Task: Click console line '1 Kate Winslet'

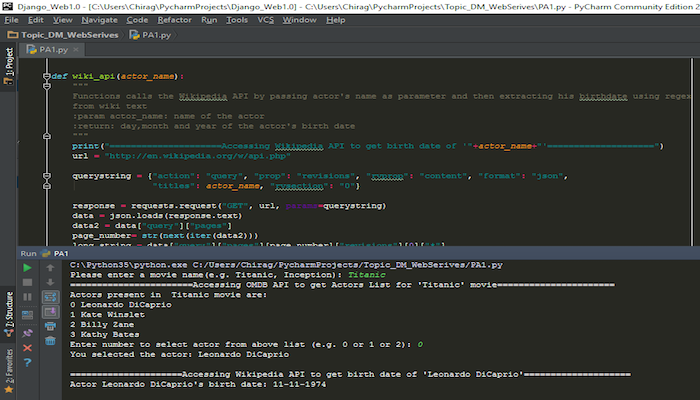Action: 107,315
